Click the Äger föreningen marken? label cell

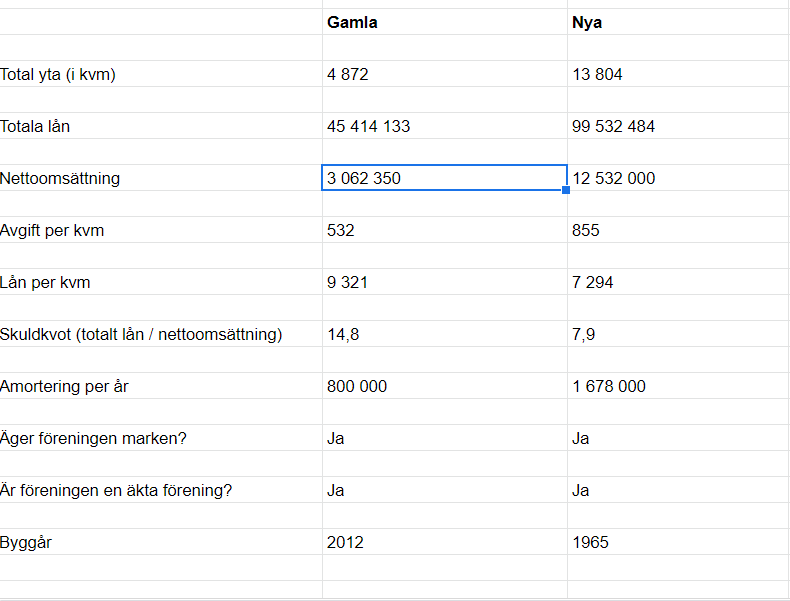160,438
